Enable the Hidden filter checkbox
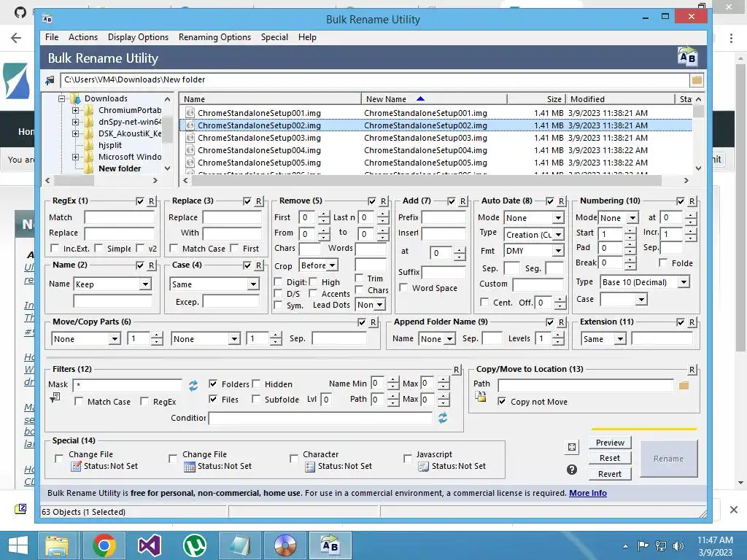Screen dimensions: 747x560 click(256, 384)
